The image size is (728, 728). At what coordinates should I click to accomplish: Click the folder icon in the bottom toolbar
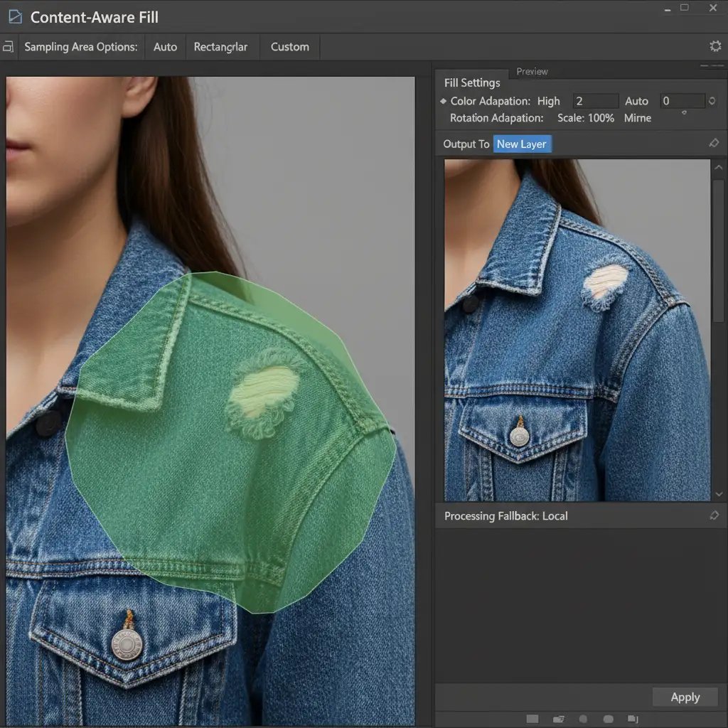pyautogui.click(x=558, y=719)
